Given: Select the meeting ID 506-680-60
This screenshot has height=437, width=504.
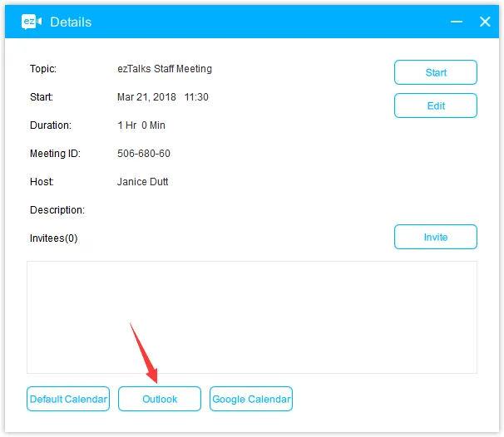Looking at the screenshot, I should (x=144, y=154).
